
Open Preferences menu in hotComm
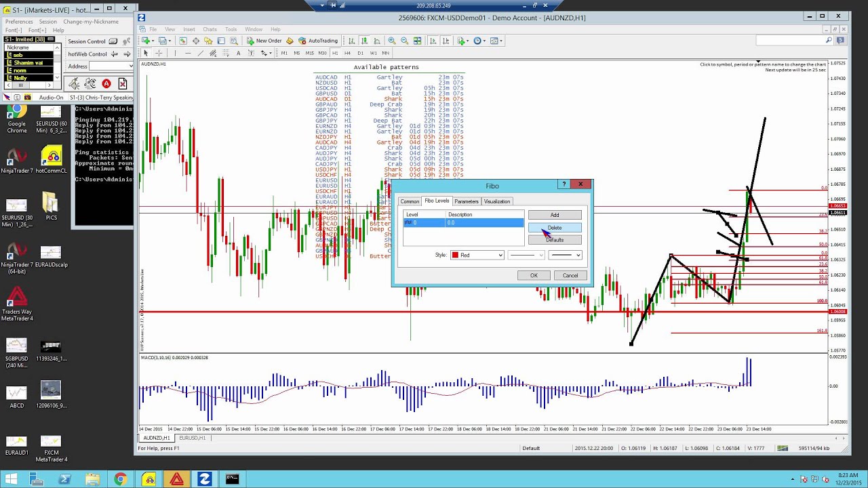(x=19, y=22)
